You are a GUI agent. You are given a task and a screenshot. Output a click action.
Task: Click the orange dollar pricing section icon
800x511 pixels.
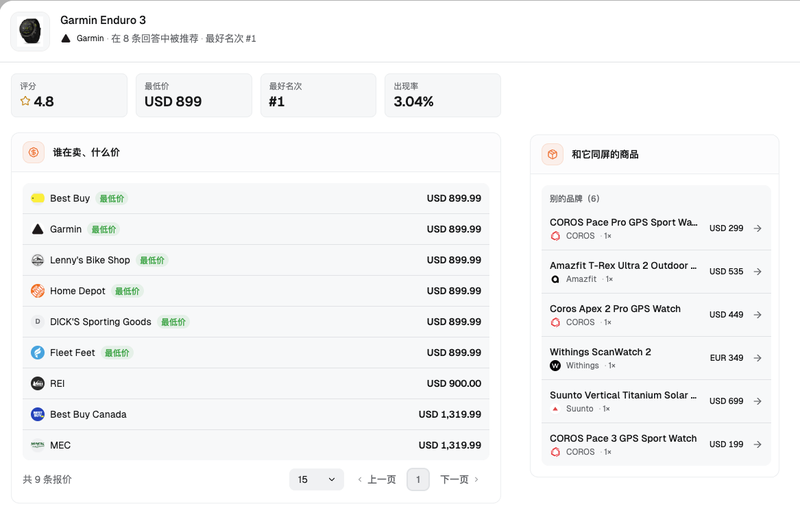pyautogui.click(x=33, y=152)
